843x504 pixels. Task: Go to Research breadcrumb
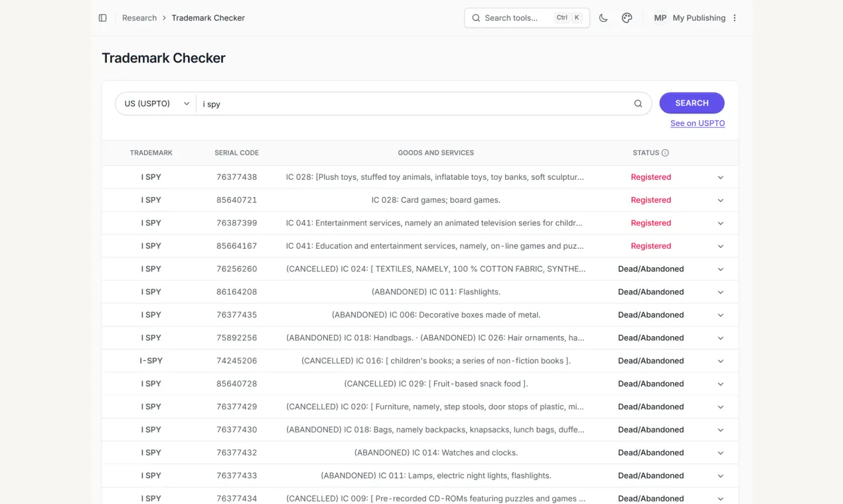tap(139, 18)
